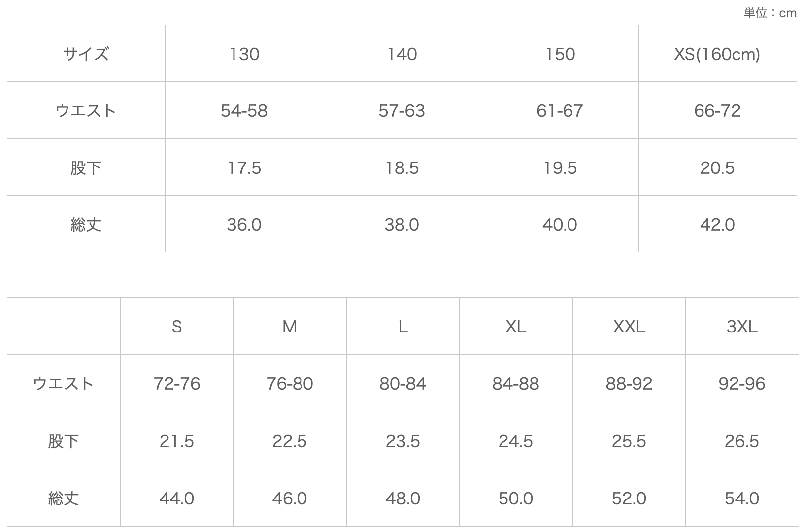804x532 pixels.
Task: Select the 80-84 waist value cell
Action: pos(402,384)
